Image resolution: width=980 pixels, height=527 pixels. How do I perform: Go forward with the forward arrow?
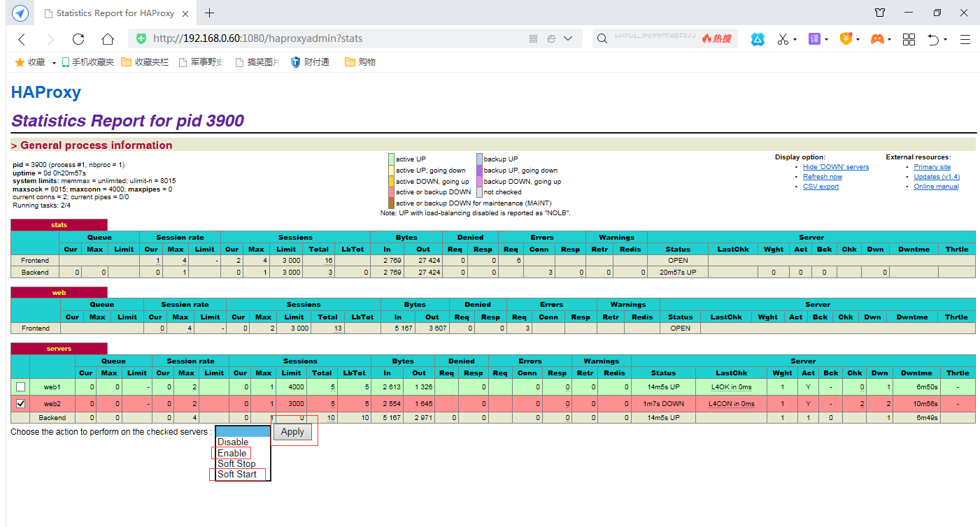[50, 39]
